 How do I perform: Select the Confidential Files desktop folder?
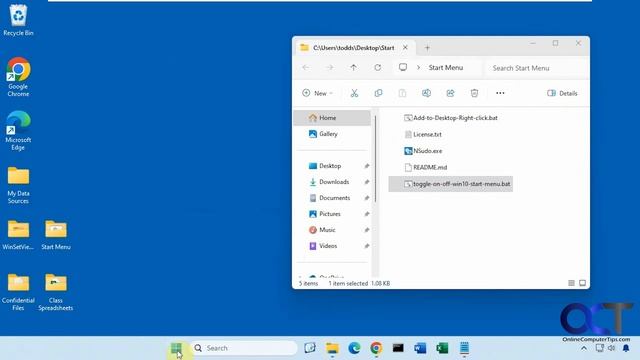[x=18, y=292]
